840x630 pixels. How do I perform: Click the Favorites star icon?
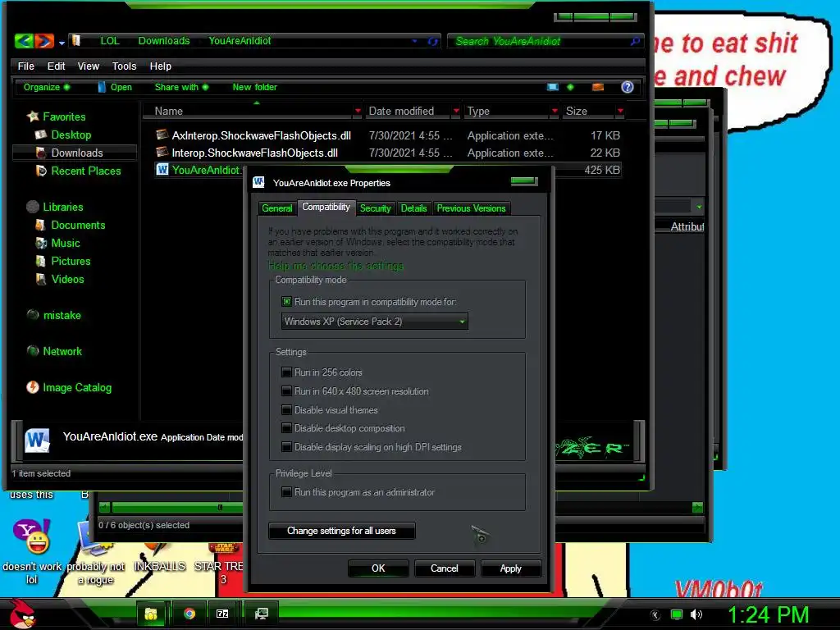[33, 116]
